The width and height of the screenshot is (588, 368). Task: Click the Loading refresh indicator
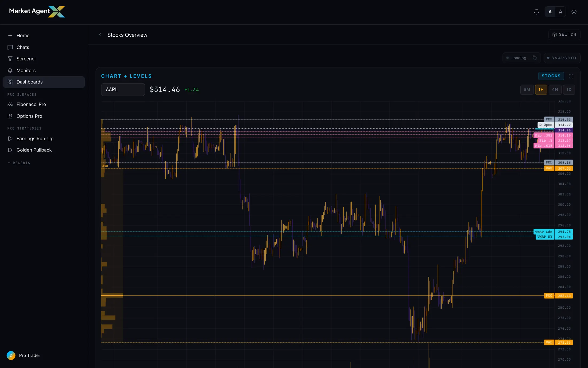coord(521,58)
